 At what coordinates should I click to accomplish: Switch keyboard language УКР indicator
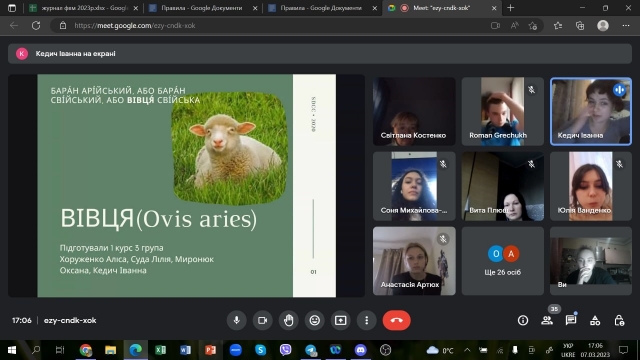[568, 350]
